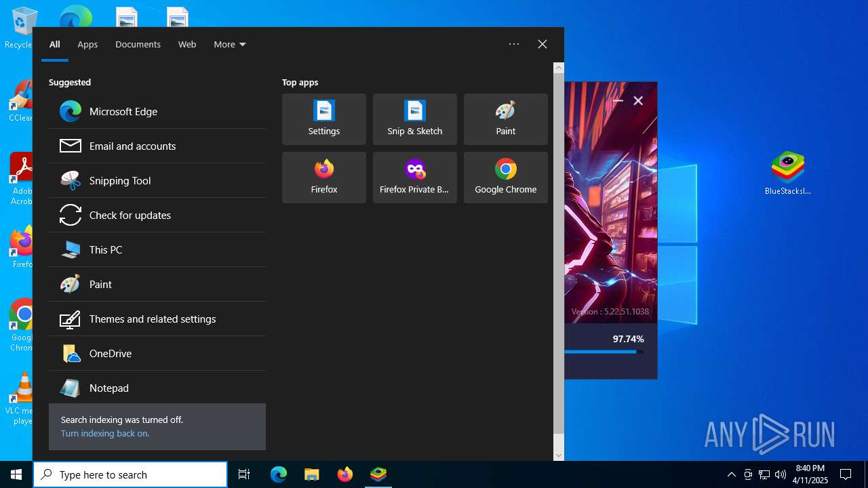Open Settings tile in Top apps

point(324,119)
